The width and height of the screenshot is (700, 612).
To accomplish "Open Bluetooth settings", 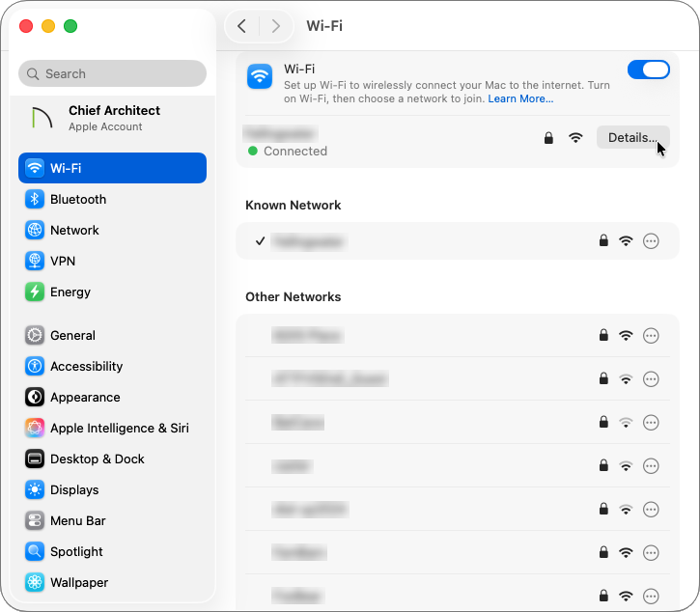I will pos(113,199).
